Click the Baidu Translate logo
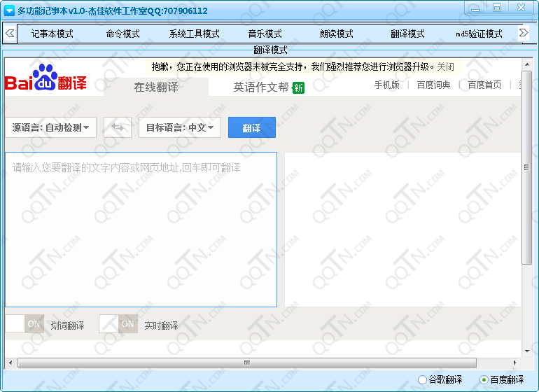 pyautogui.click(x=46, y=80)
